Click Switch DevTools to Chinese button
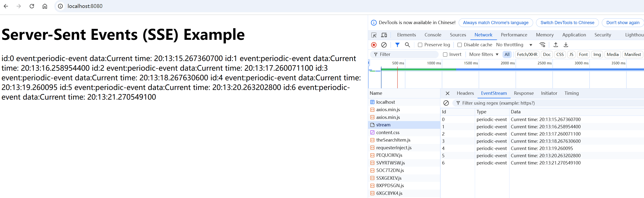644x198 pixels. tap(567, 23)
